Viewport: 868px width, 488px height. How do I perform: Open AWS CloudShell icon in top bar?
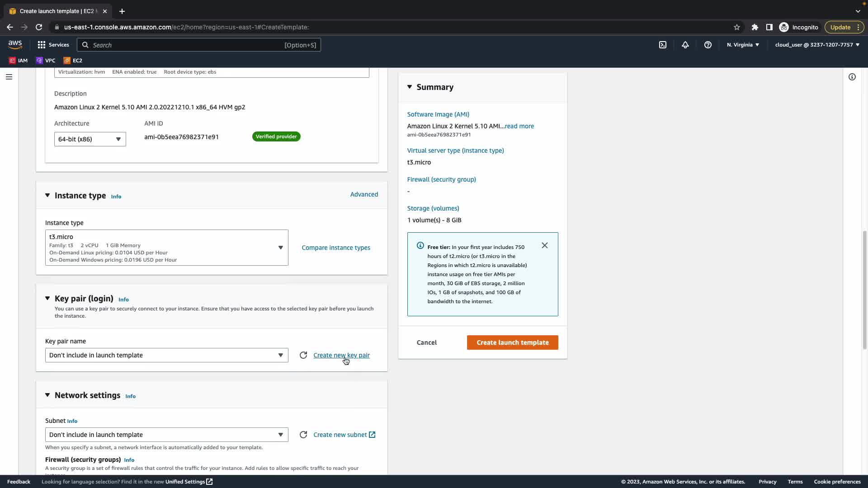(663, 45)
